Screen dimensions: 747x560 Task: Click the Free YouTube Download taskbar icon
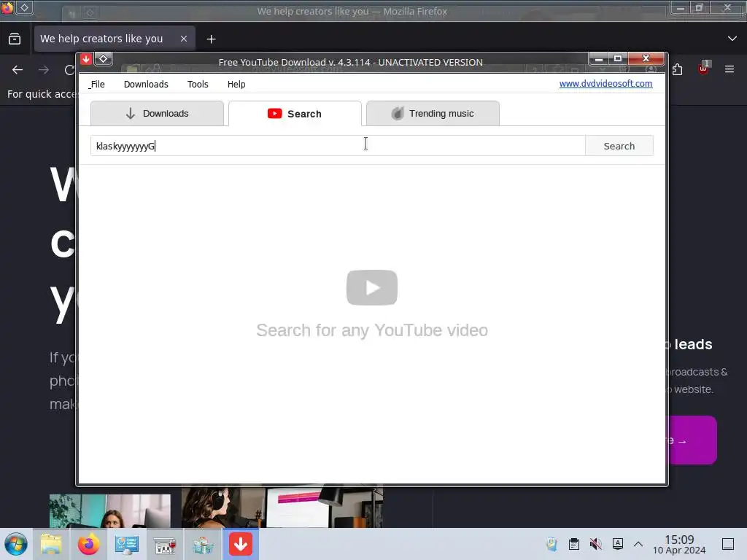(241, 544)
